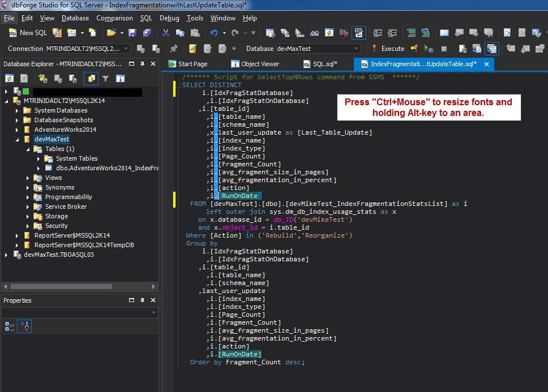This screenshot has width=548, height=392.
Task: Click the Open File folder icon
Action: click(112, 33)
